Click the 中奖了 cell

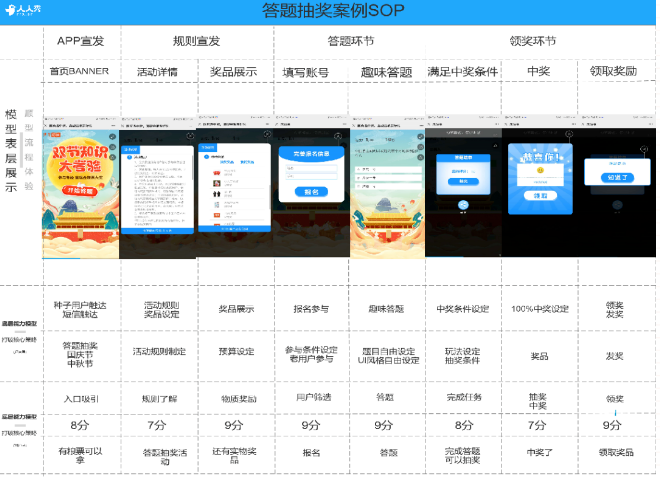click(x=540, y=453)
